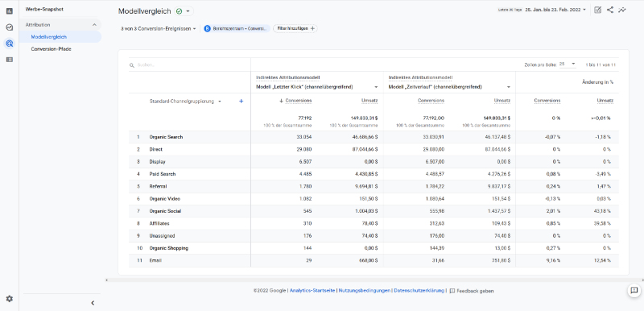The image size is (644, 311).
Task: Click the share report icon
Action: tap(610, 10)
